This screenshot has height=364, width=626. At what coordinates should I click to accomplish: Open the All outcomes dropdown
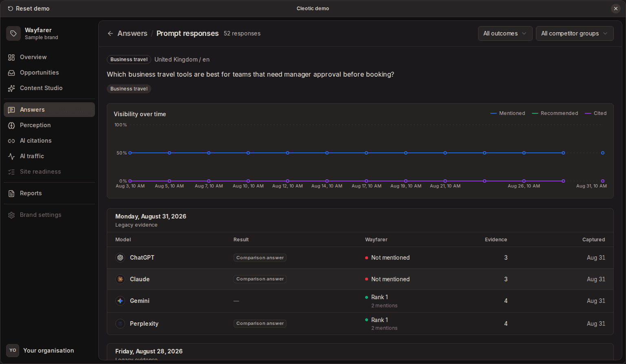click(505, 33)
